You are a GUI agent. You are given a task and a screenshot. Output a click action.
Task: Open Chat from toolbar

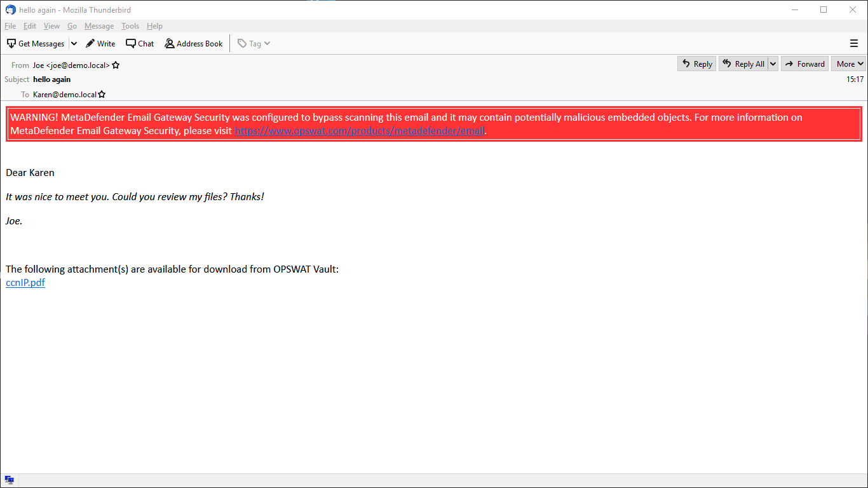click(140, 43)
